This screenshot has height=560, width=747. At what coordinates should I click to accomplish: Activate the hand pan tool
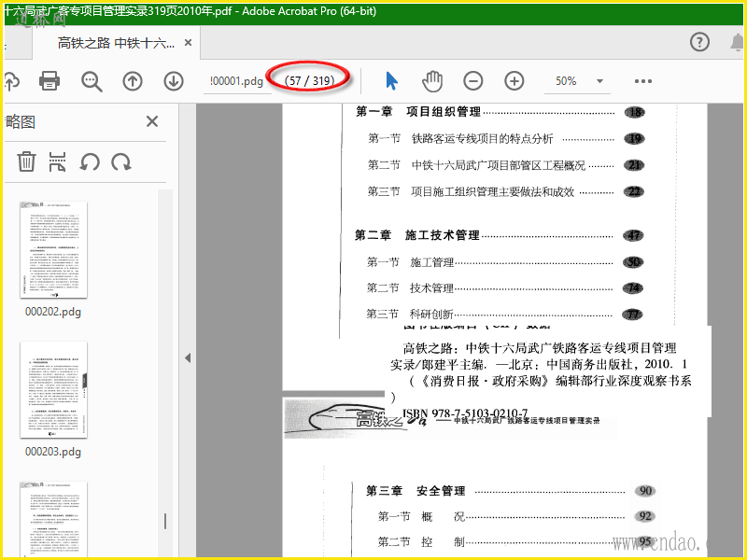(x=432, y=81)
